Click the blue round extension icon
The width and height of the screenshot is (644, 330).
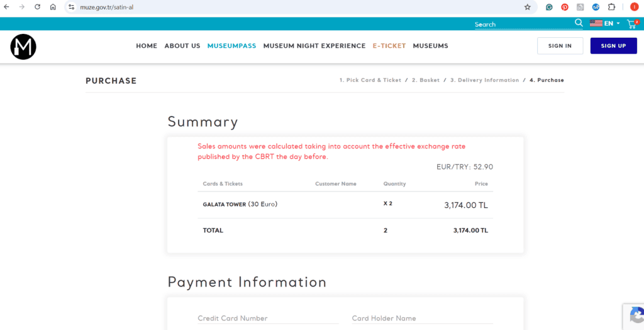point(596,7)
